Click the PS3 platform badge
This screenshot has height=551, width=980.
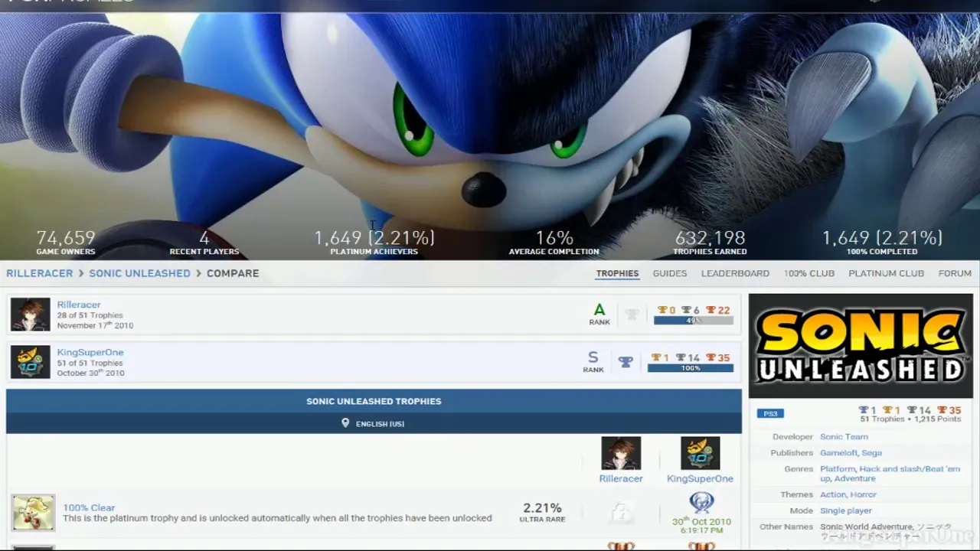770,413
